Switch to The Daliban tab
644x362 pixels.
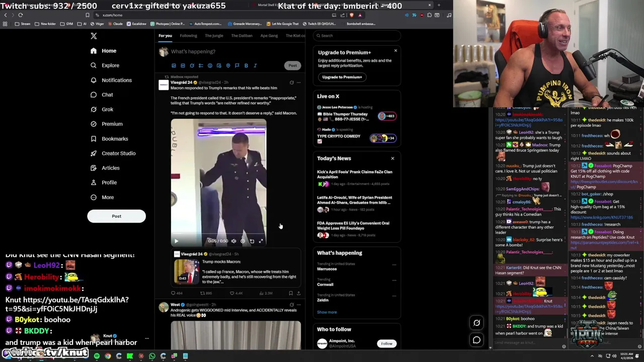point(242,36)
